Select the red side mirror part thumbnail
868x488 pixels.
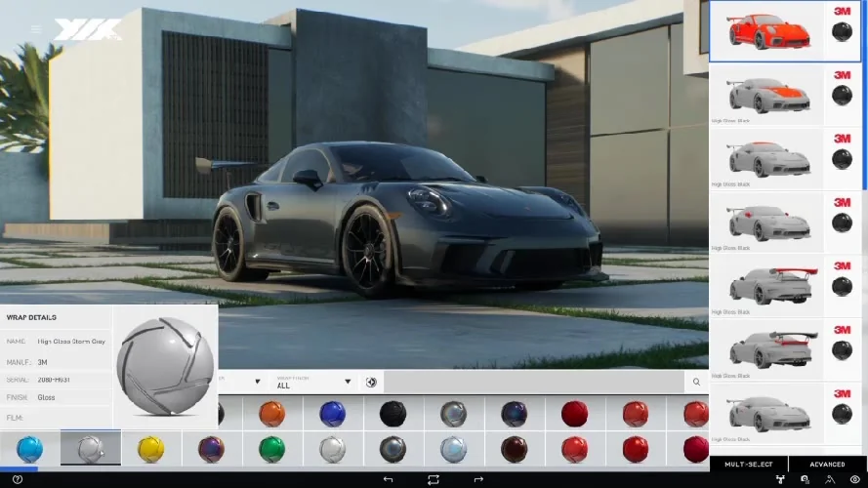click(x=768, y=223)
